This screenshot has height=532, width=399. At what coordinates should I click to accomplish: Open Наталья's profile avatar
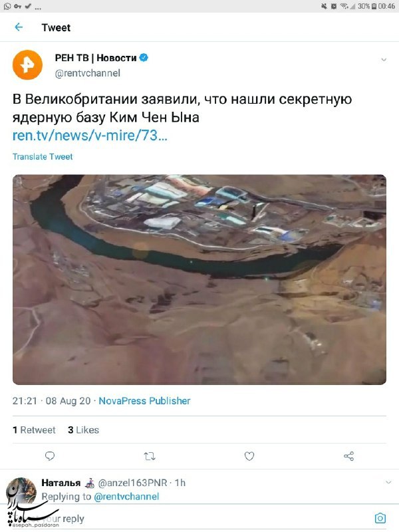[21, 491]
